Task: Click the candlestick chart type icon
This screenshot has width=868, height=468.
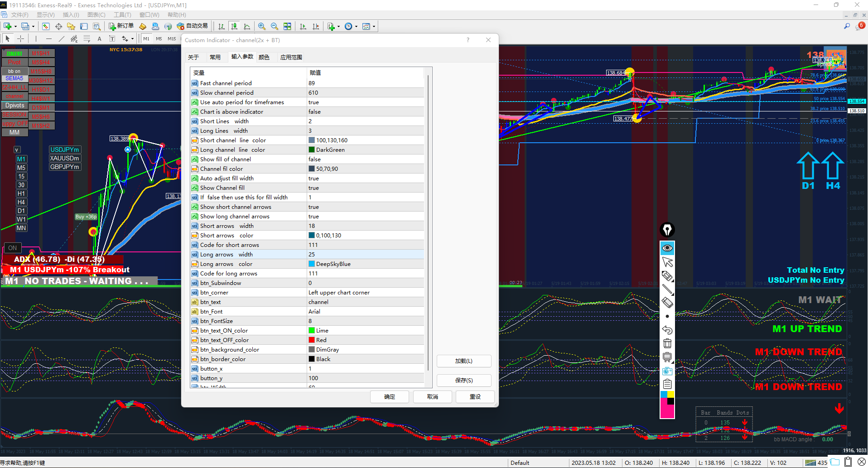Action: tap(234, 26)
